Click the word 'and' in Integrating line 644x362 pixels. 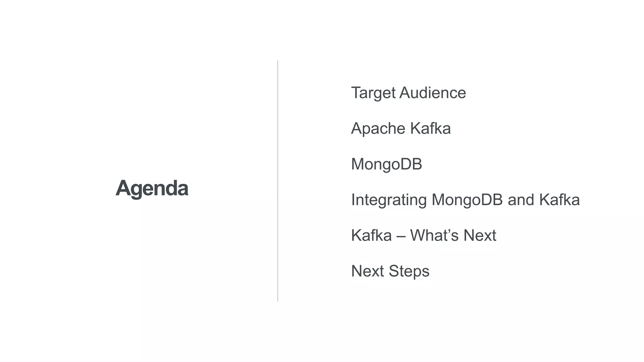pos(521,200)
